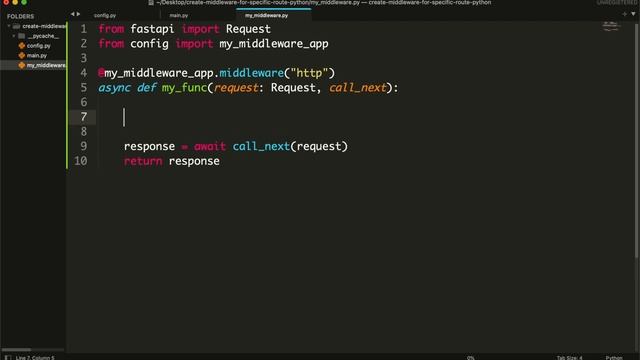Click line number 4 in the gutter
This screenshot has height=360, width=640.
coord(84,73)
